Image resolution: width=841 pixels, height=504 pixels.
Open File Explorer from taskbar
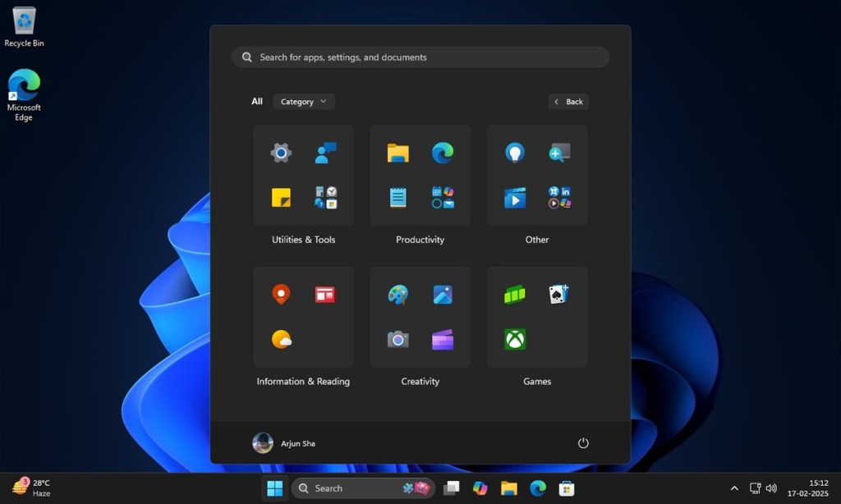pos(509,488)
